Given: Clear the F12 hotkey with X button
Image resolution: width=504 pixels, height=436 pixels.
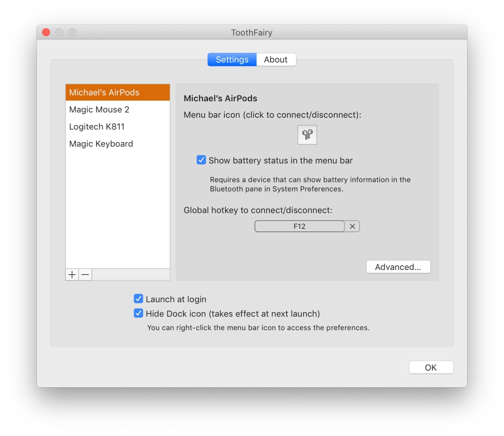Looking at the screenshot, I should tap(352, 226).
